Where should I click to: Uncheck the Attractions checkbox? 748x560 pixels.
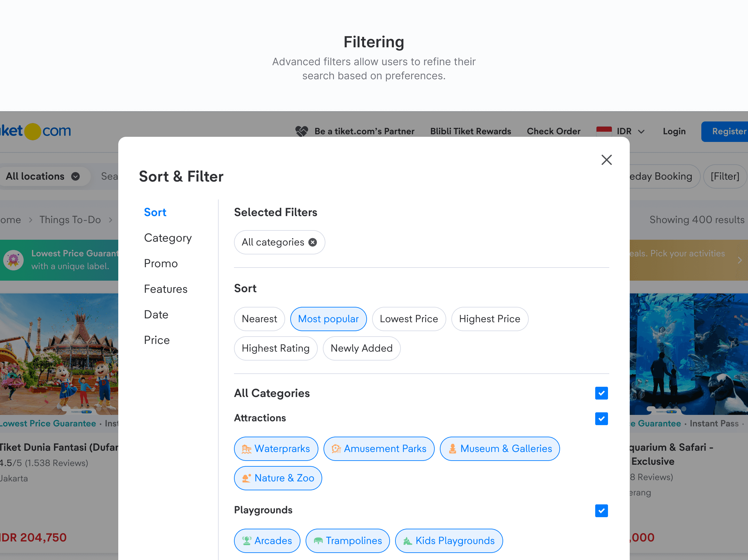click(601, 419)
